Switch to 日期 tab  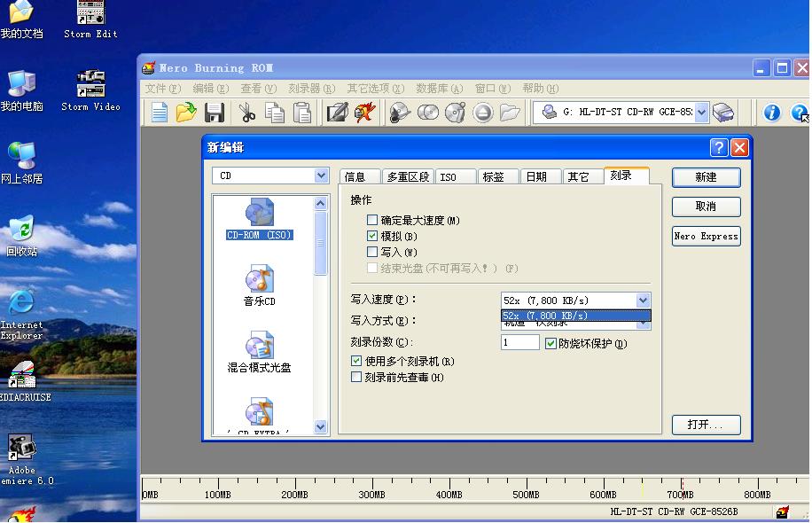541,177
